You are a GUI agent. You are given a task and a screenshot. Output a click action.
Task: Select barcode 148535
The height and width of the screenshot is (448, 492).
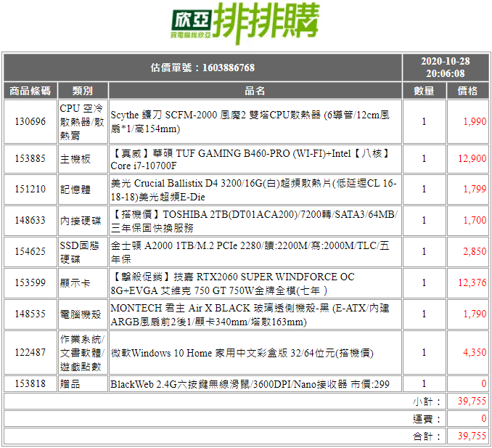tap(30, 314)
